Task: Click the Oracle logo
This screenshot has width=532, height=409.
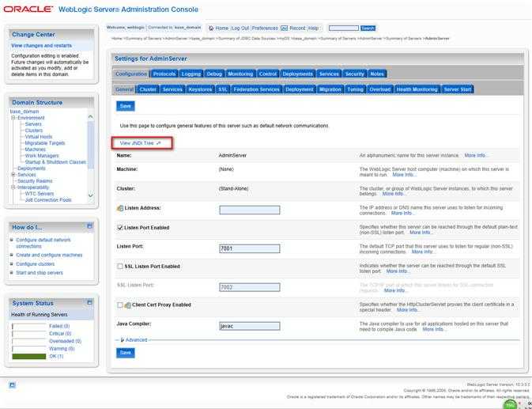Action: 28,9
